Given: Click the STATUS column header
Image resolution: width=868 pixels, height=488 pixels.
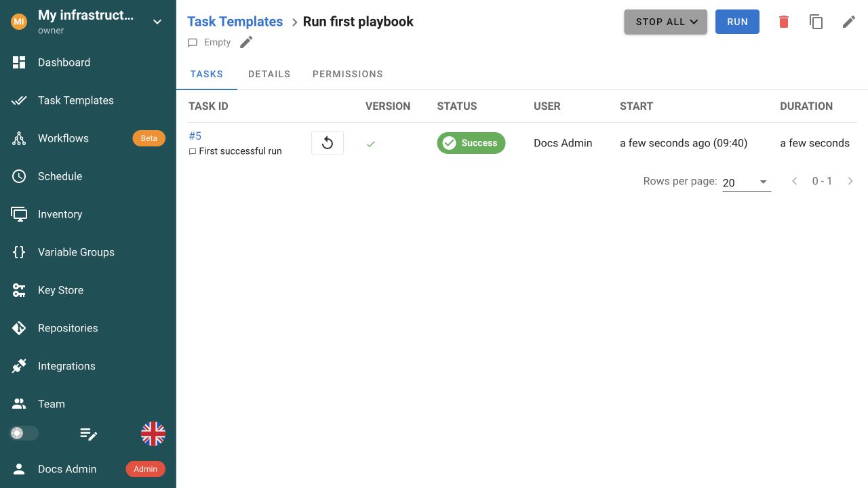Looking at the screenshot, I should coord(457,106).
